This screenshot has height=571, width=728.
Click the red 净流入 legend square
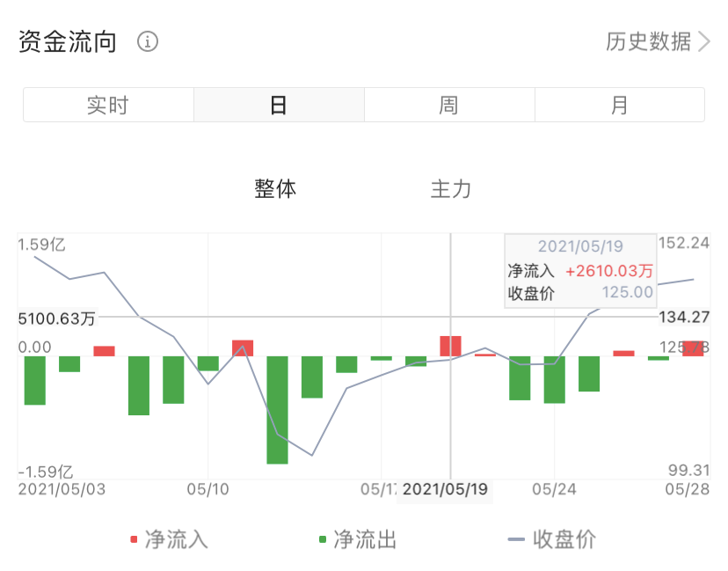[134, 538]
